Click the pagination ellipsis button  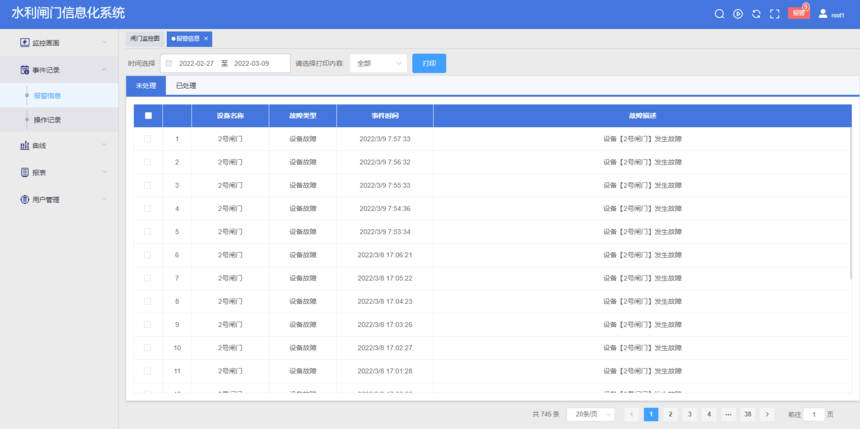point(728,414)
